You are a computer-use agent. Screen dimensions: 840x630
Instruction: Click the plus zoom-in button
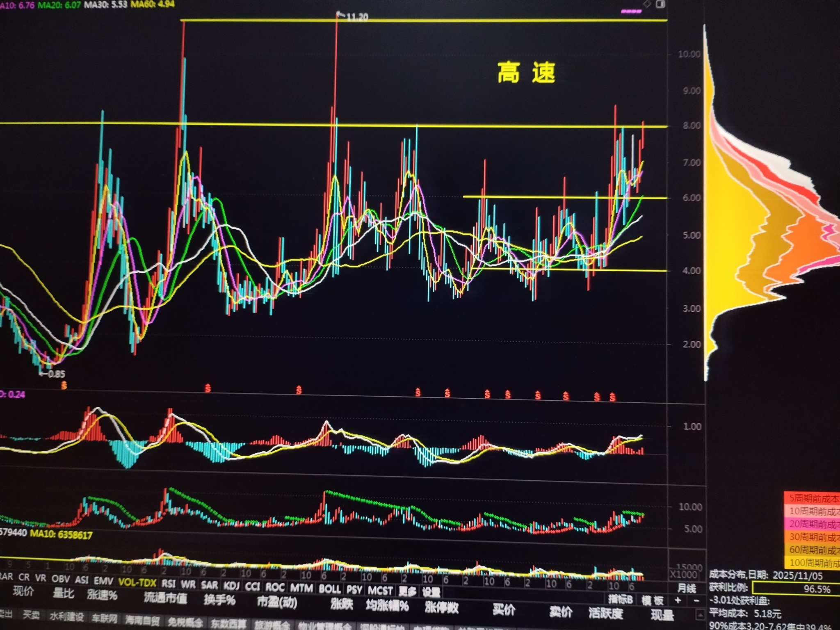pos(678,600)
